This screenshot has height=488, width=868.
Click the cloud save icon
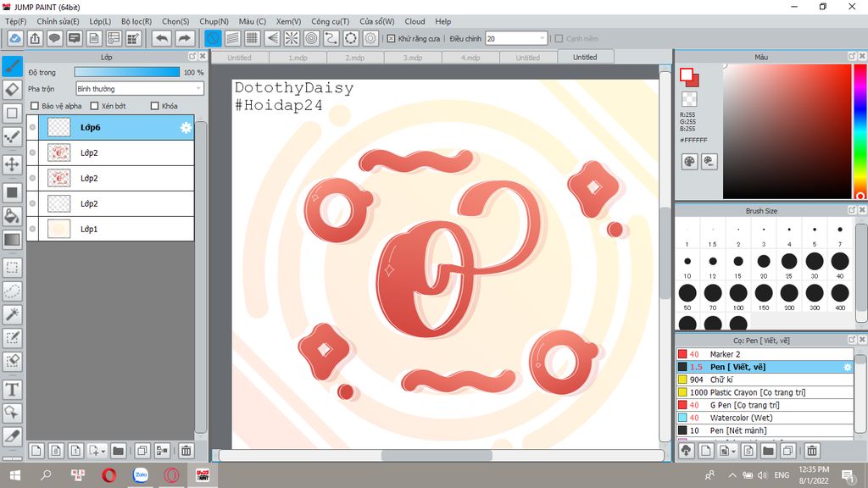click(x=15, y=38)
